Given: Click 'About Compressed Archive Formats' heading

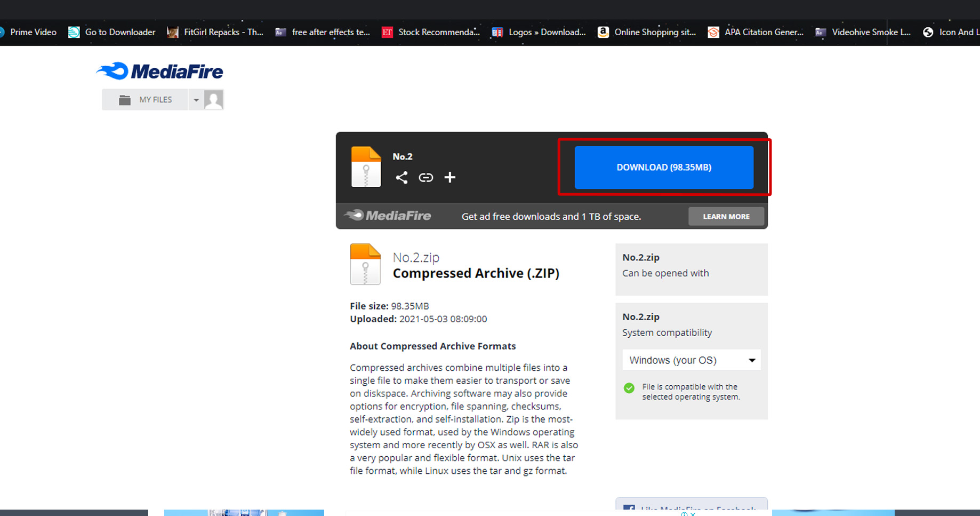Looking at the screenshot, I should pos(433,346).
